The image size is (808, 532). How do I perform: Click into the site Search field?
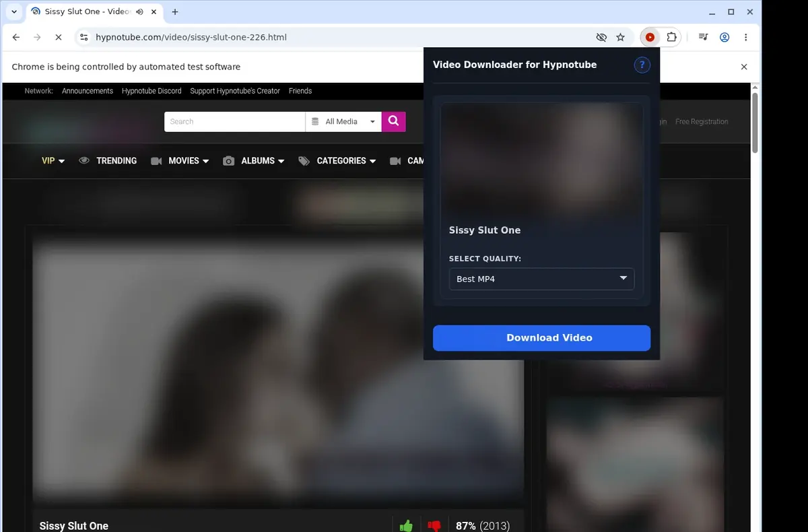234,121
